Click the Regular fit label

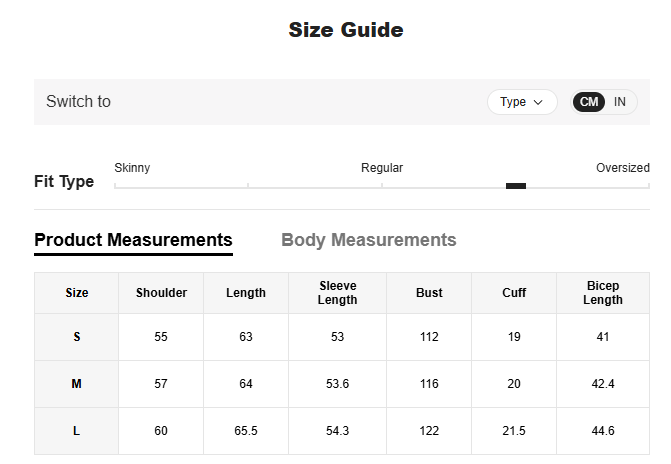pos(382,168)
